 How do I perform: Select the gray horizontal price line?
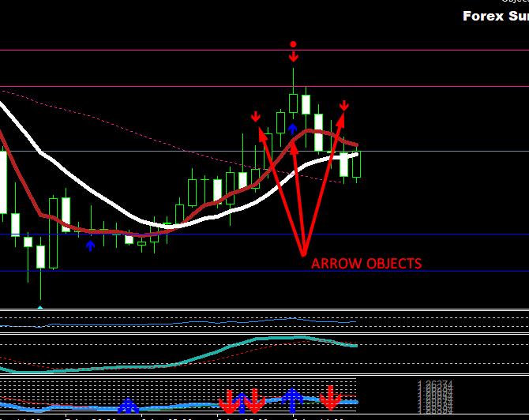click(x=264, y=151)
